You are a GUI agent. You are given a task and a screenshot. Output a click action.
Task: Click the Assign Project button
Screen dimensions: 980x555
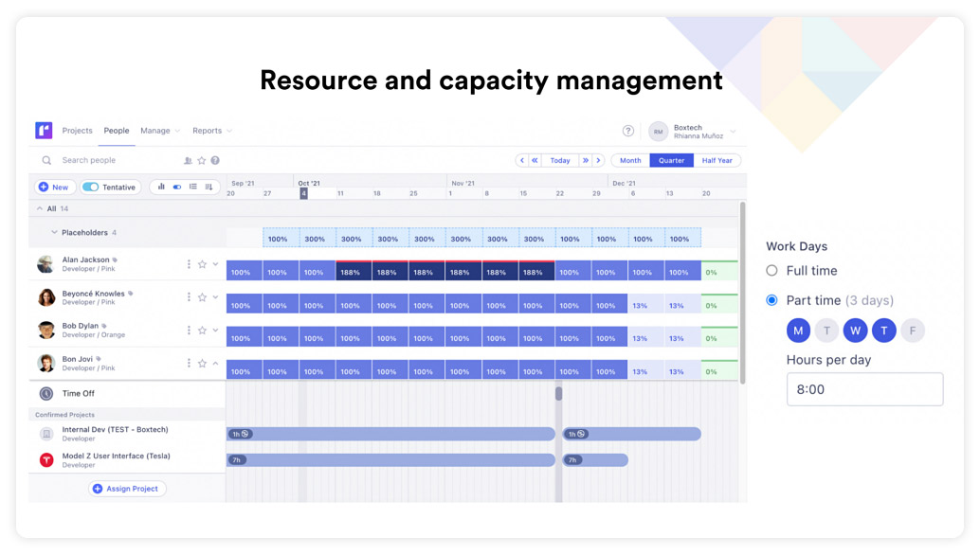pos(127,489)
